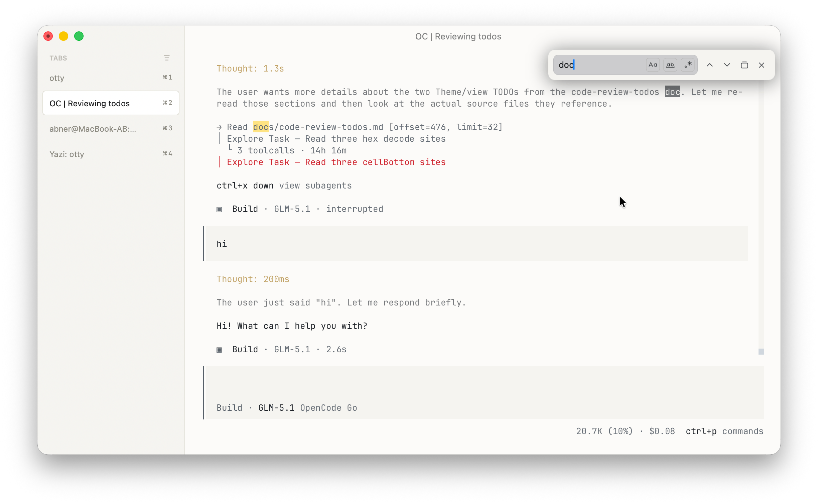
Task: Click the 20.7K (10%) token usage
Action: point(604,431)
